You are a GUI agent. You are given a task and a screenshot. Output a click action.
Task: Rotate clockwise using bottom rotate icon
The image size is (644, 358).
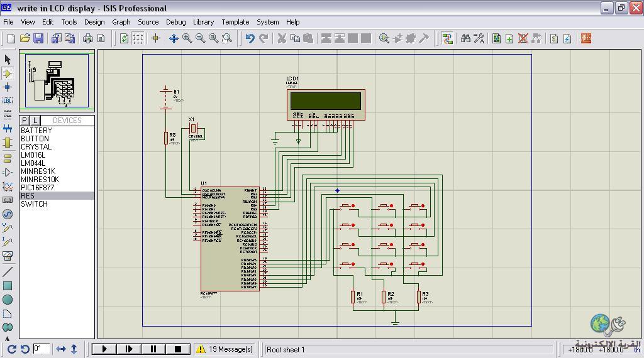click(11, 349)
